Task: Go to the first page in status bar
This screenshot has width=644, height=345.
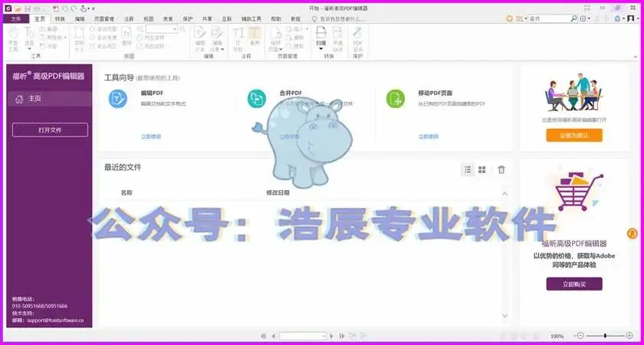Action: [x=264, y=336]
